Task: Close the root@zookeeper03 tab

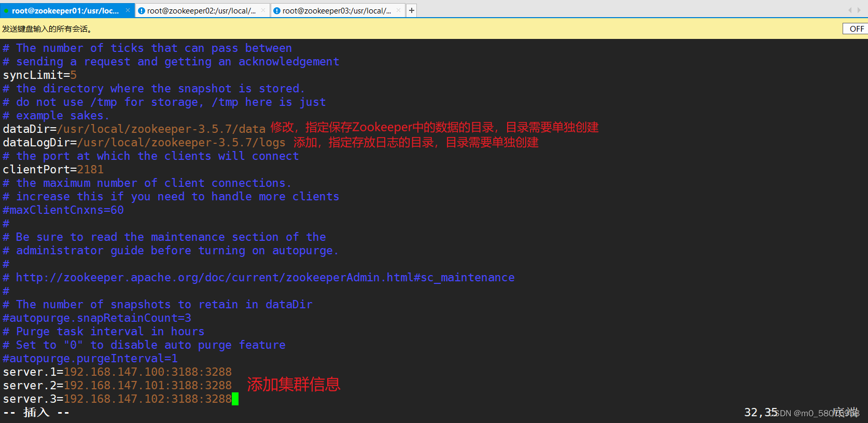Action: pos(399,10)
